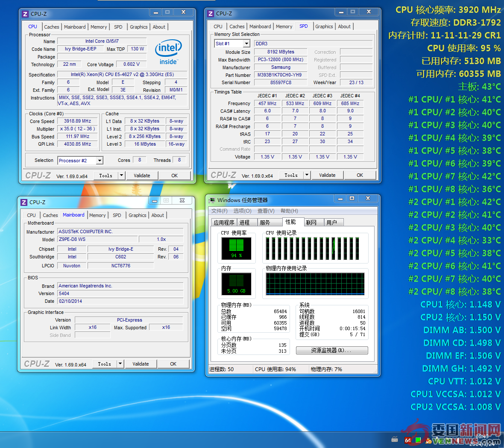Click the CPU 使用率 meter showing 94 %

coord(236,249)
